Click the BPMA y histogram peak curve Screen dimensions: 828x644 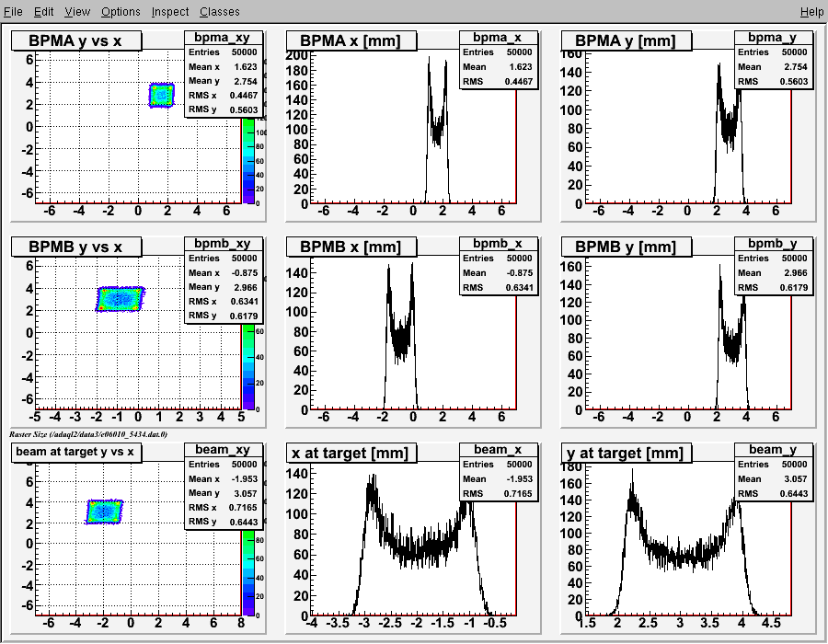click(x=730, y=132)
